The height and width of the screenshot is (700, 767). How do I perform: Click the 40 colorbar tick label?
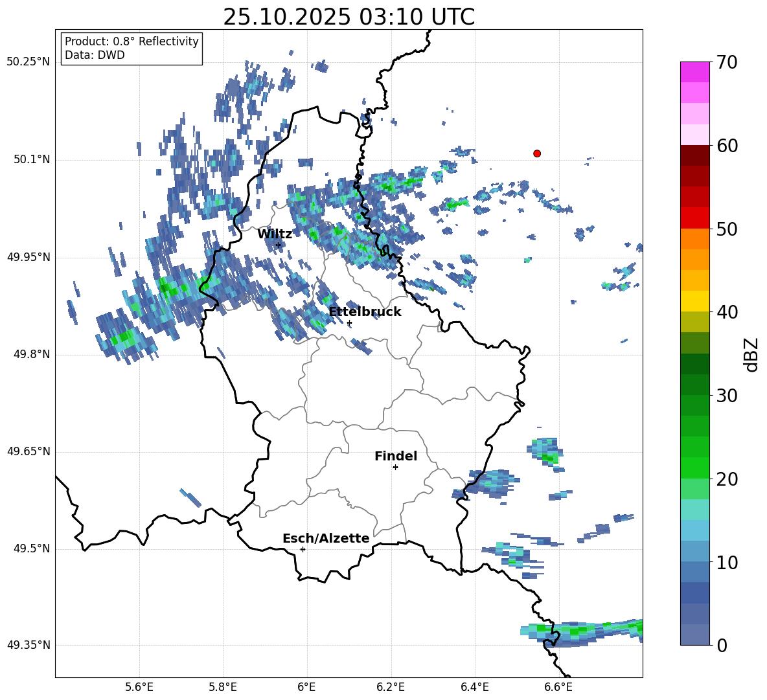(x=727, y=312)
